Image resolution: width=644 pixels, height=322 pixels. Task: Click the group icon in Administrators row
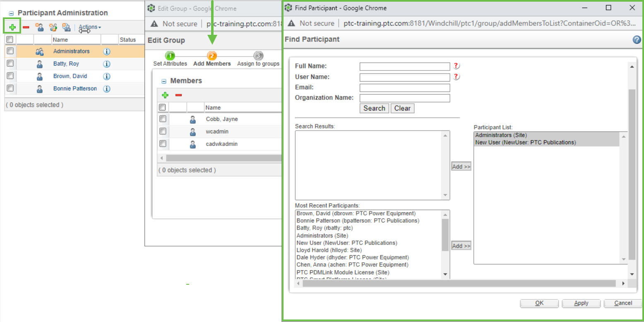40,51
